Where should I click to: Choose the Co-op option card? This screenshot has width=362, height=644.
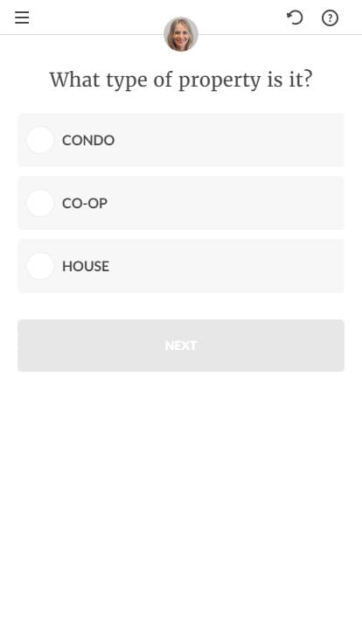pos(181,203)
